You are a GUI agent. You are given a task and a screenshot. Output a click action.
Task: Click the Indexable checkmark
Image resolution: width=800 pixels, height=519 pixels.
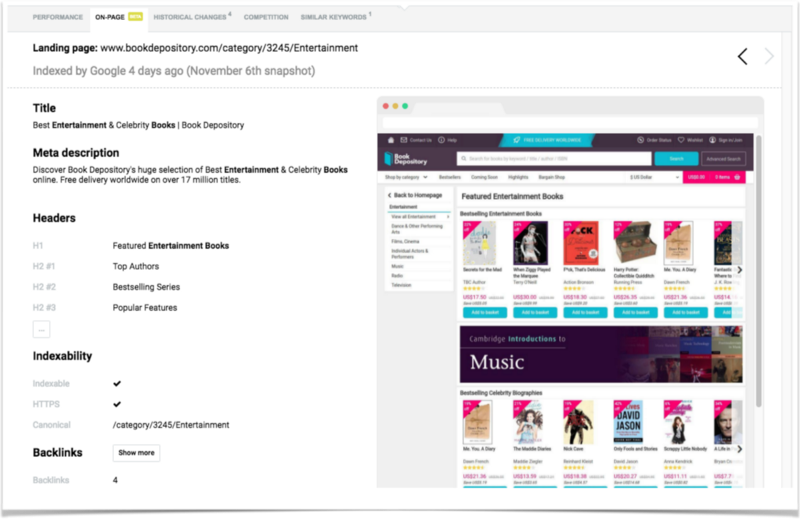point(117,383)
